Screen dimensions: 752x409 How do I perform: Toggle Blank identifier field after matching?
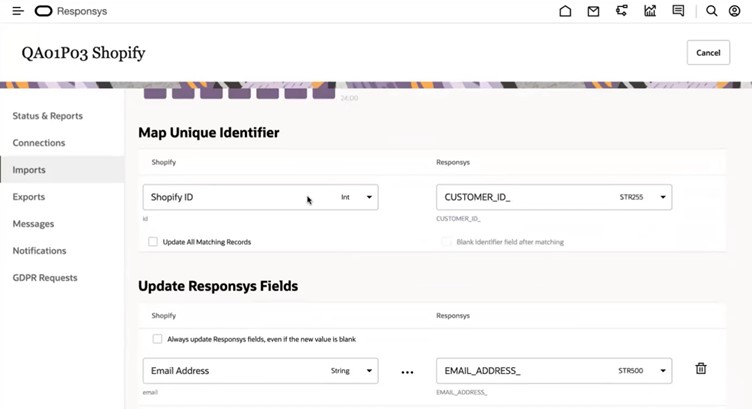point(446,242)
